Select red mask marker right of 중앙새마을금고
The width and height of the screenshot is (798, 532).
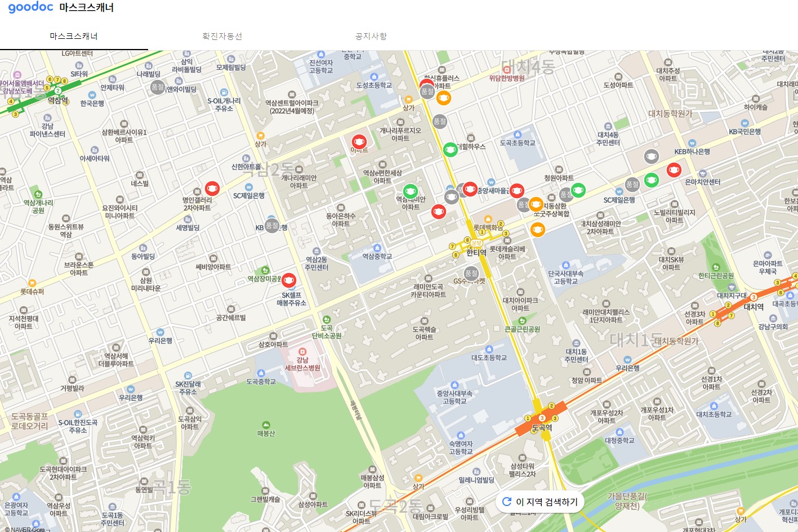(516, 191)
